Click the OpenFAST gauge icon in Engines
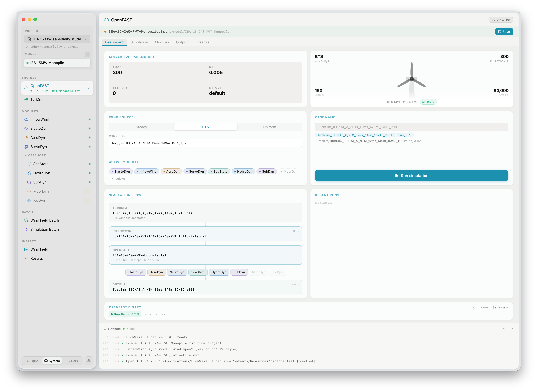Viewport: 537px width, 392px height. click(26, 88)
